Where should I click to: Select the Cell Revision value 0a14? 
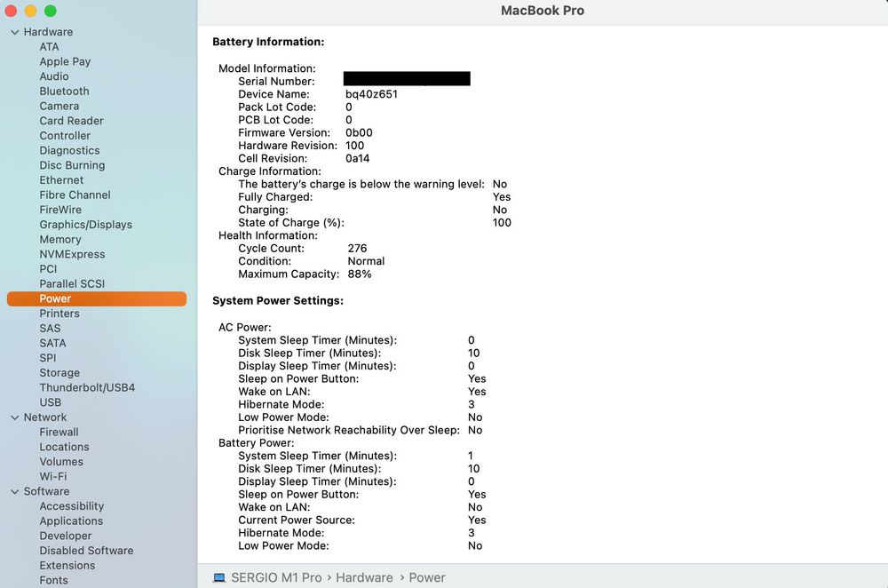click(x=357, y=159)
